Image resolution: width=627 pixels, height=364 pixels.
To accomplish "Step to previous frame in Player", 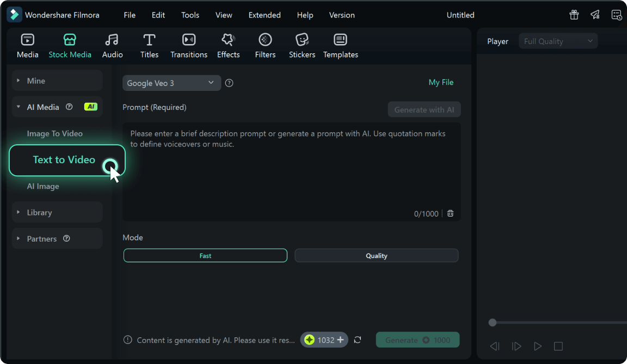I will pos(495,346).
